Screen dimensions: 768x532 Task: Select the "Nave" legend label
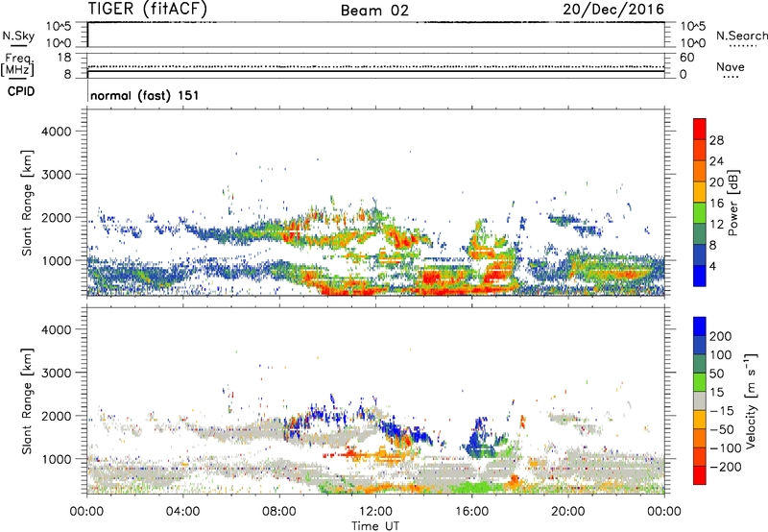[731, 66]
